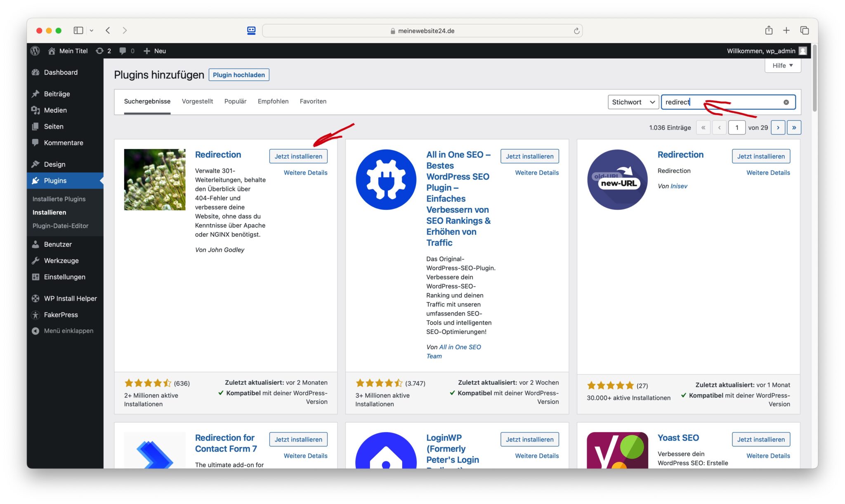Clear the redirect search via the X icon
Viewport: 845px width, 504px height.
[786, 102]
